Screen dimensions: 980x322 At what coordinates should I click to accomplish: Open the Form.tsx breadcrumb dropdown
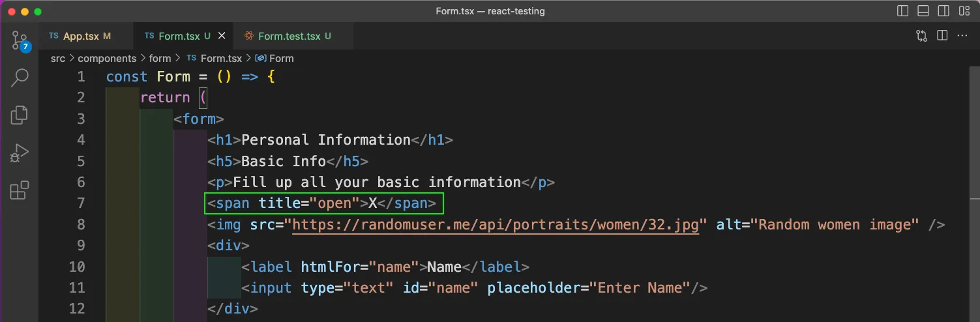click(215, 58)
